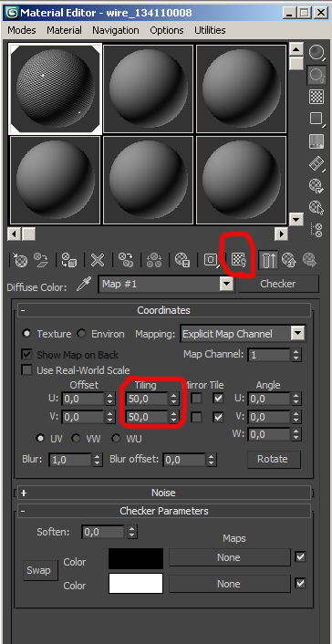Toggle Backlight icon on right toolbar
332x644 pixels.
pos(316,75)
